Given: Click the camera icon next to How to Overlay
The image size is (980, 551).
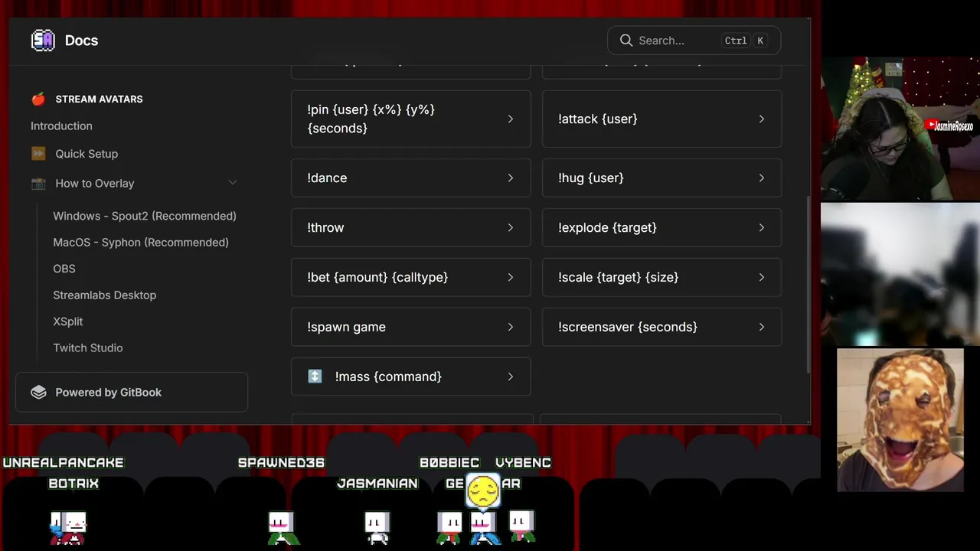Looking at the screenshot, I should pos(38,184).
